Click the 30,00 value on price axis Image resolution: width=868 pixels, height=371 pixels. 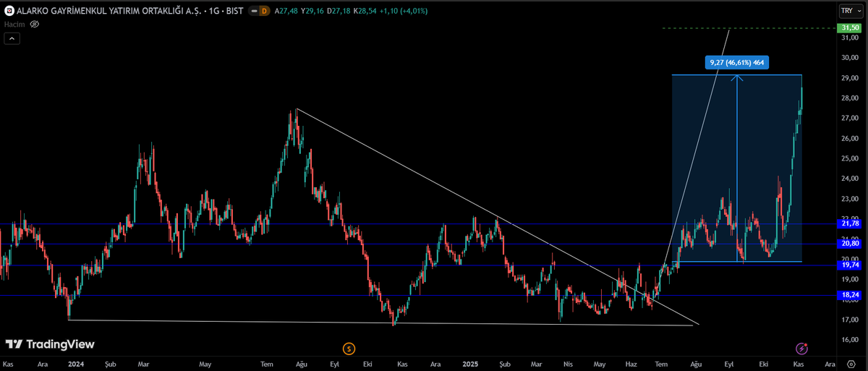pyautogui.click(x=848, y=58)
